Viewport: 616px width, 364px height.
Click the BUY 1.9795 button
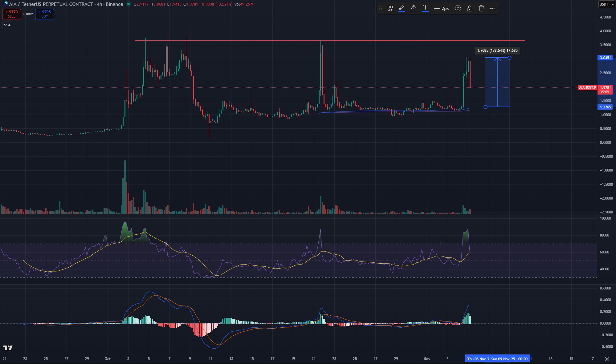(x=44, y=14)
